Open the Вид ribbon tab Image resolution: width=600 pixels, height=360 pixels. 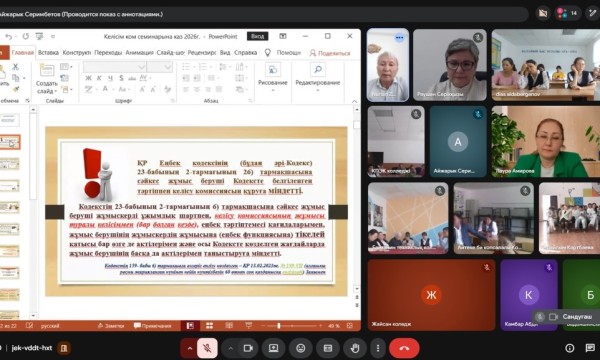(225, 52)
